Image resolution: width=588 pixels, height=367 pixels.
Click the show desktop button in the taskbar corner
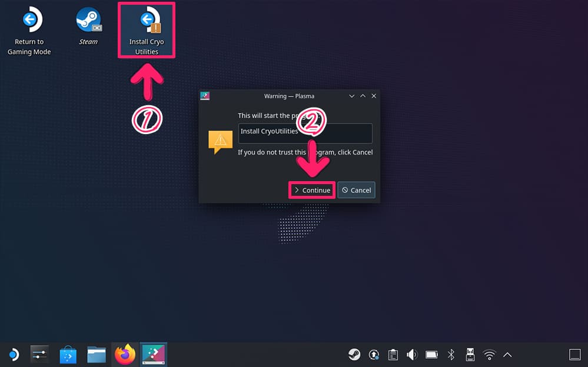point(574,354)
